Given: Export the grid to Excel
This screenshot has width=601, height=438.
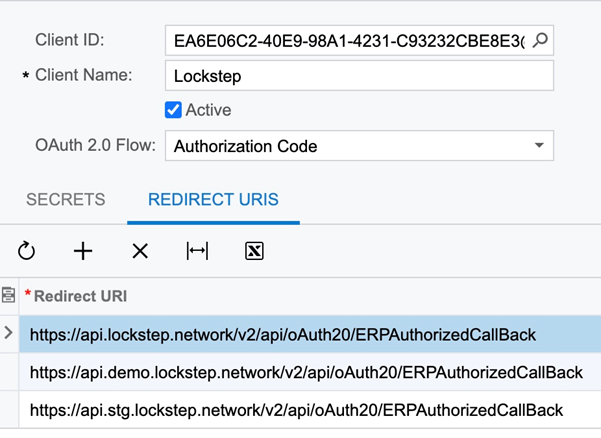Looking at the screenshot, I should [x=254, y=251].
